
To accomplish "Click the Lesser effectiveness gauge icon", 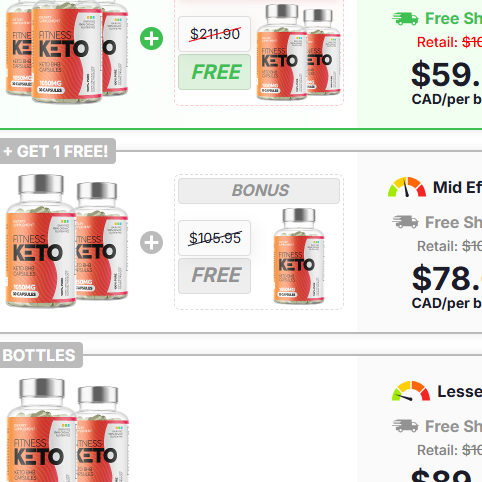I will (x=411, y=391).
